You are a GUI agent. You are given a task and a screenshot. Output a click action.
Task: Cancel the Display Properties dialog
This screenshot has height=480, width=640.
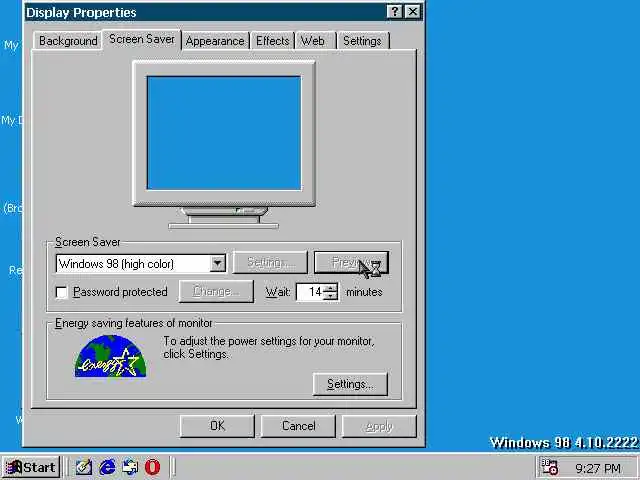[x=298, y=426]
